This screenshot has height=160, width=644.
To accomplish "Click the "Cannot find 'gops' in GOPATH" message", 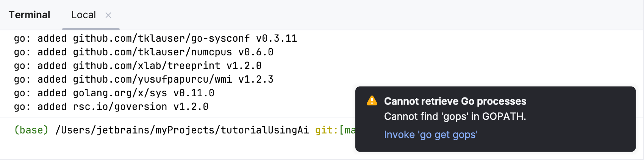I will click(x=455, y=116).
